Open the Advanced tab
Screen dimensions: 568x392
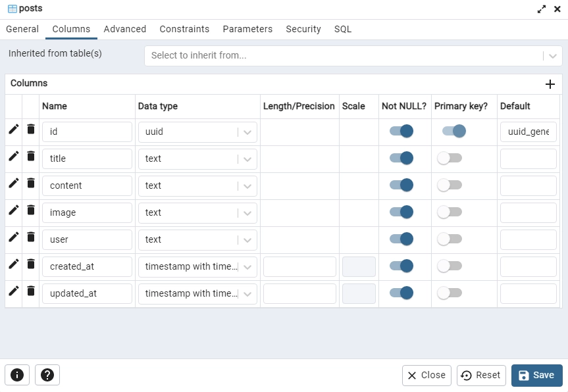[125, 29]
